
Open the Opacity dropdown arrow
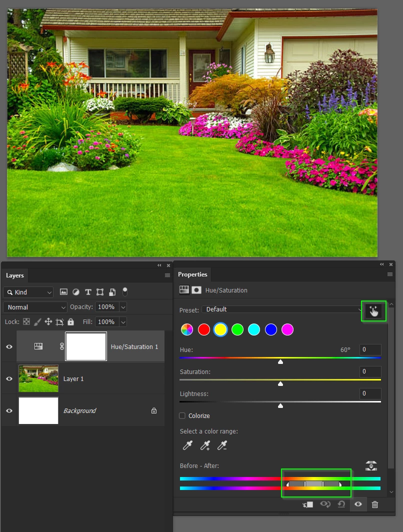click(123, 307)
